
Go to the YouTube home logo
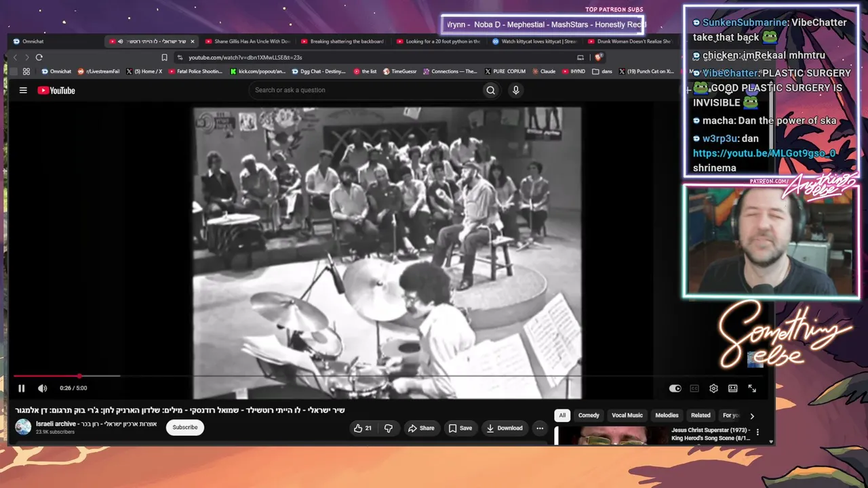[56, 90]
